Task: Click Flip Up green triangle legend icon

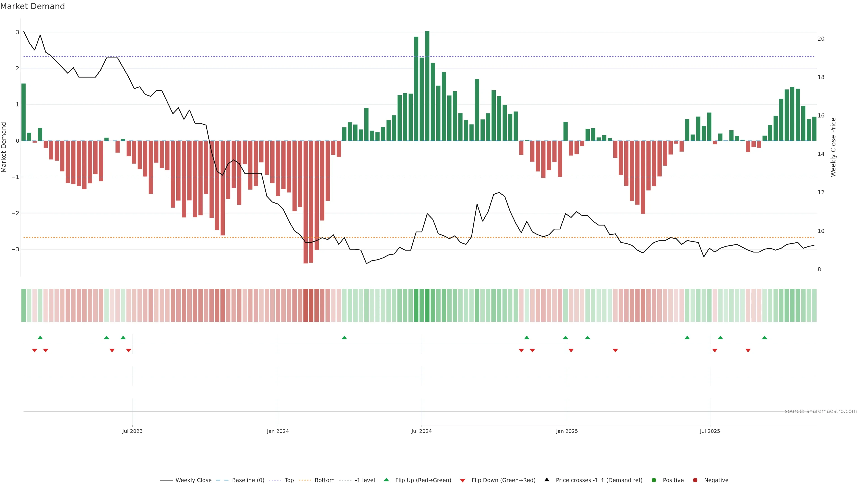Action: click(387, 480)
